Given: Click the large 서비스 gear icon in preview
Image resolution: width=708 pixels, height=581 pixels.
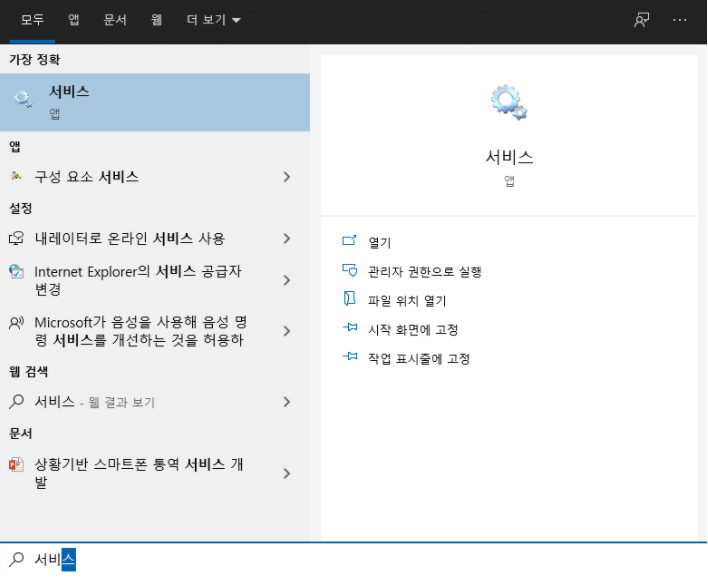Looking at the screenshot, I should pos(509,102).
